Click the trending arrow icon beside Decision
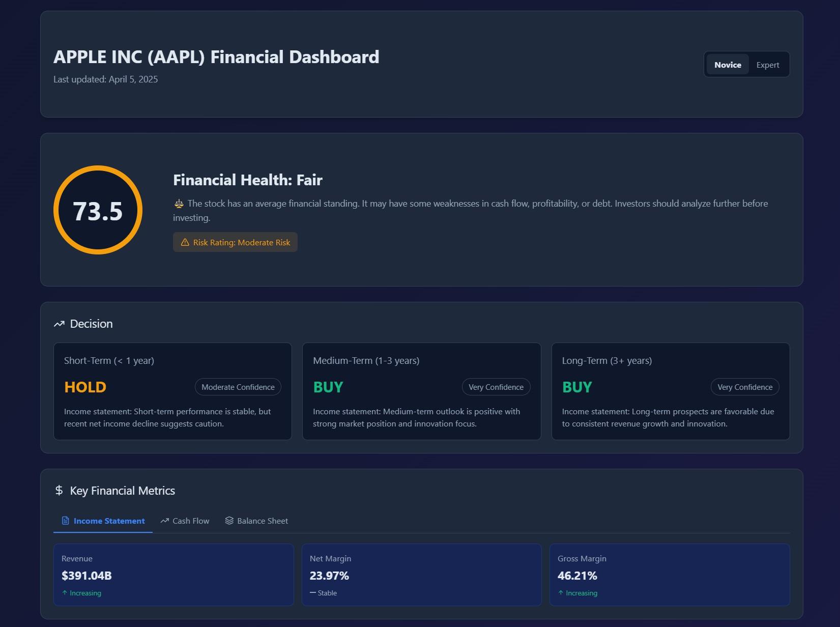840x627 pixels. click(59, 324)
